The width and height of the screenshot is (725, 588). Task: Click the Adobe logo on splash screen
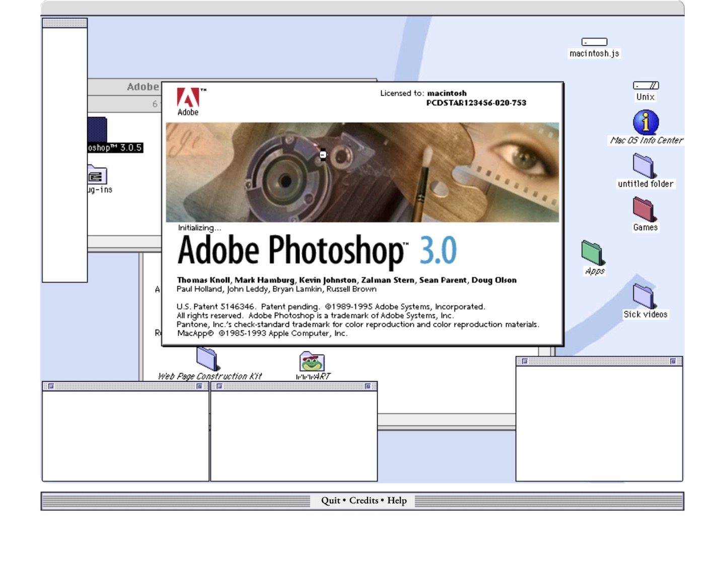(189, 102)
